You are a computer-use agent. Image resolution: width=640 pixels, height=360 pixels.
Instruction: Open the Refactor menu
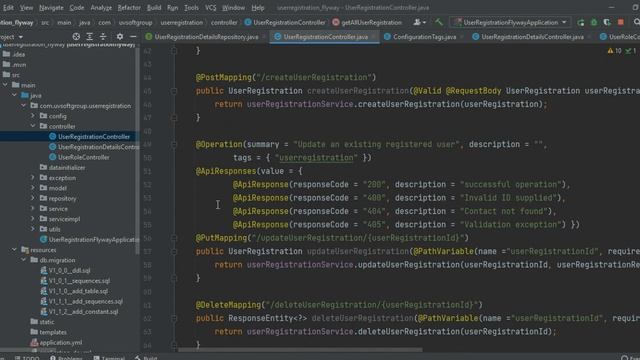129,8
